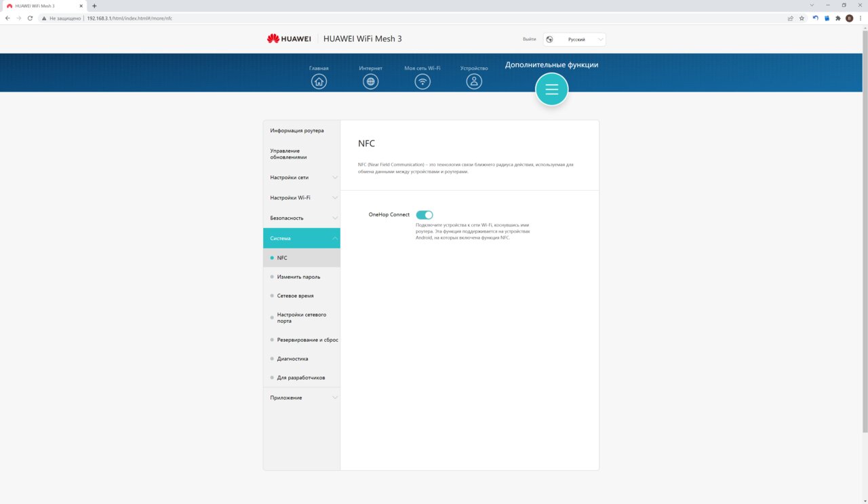Open the Chrome extensions puzzle menu
The image size is (868, 504).
coord(838,18)
